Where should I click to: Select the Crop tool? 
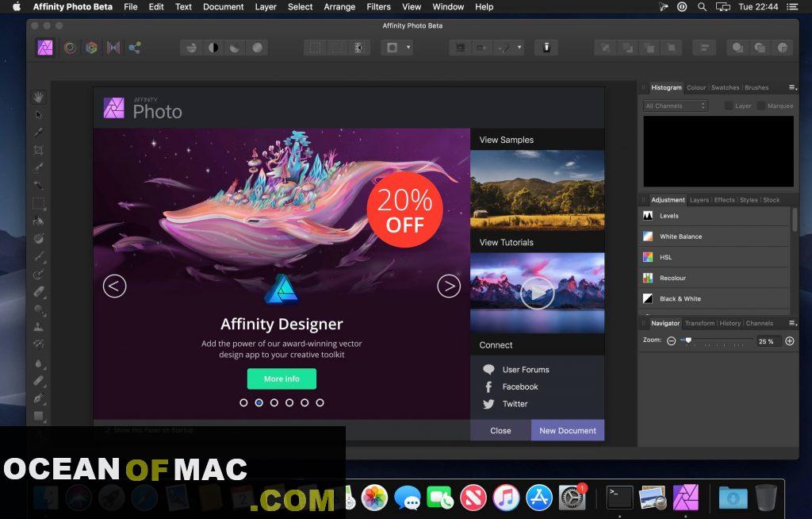(38, 150)
